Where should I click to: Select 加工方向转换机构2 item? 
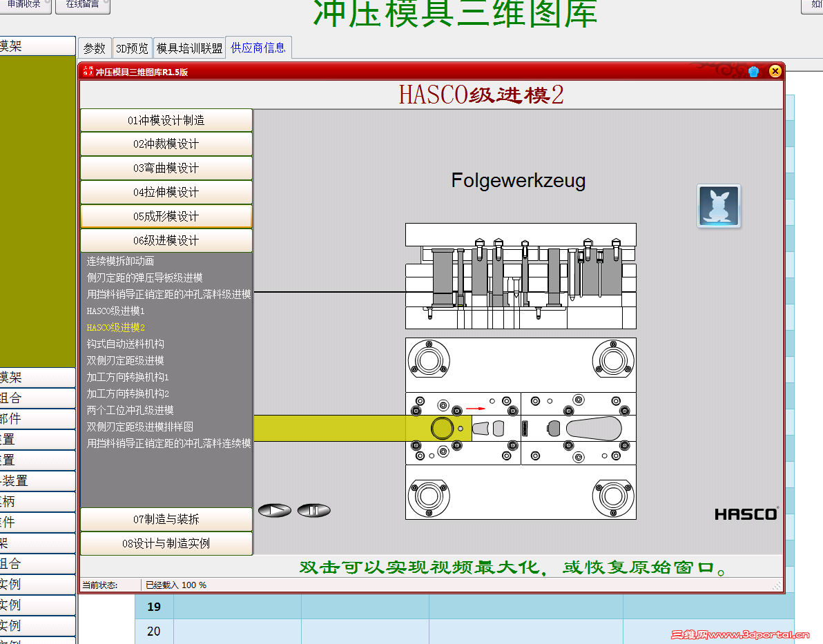pos(128,393)
